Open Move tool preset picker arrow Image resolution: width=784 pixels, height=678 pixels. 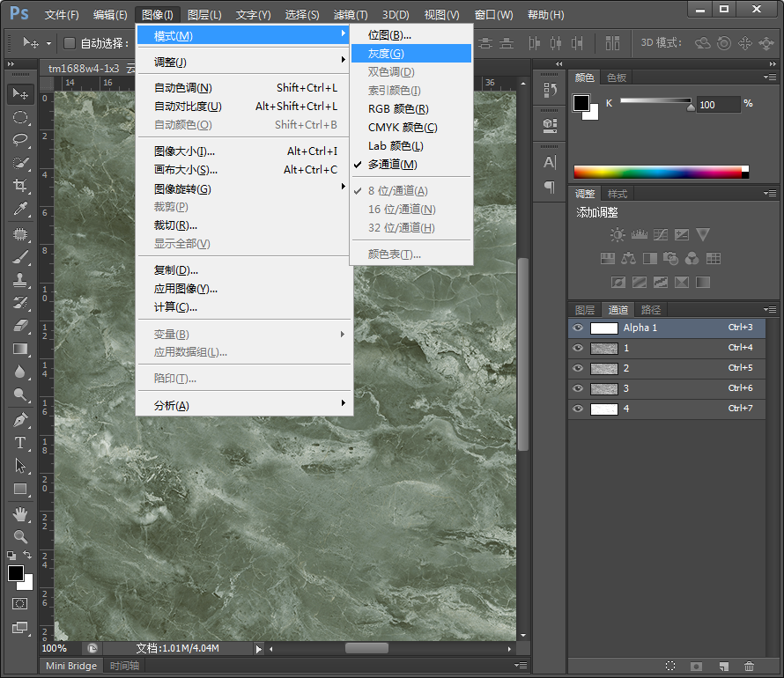48,43
